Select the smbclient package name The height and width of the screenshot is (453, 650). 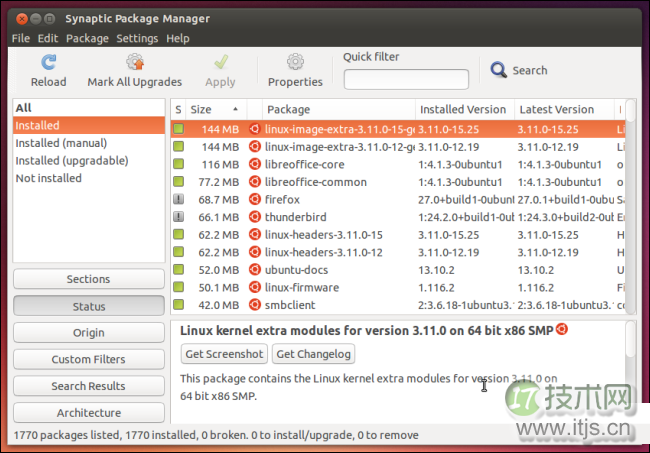(290, 305)
